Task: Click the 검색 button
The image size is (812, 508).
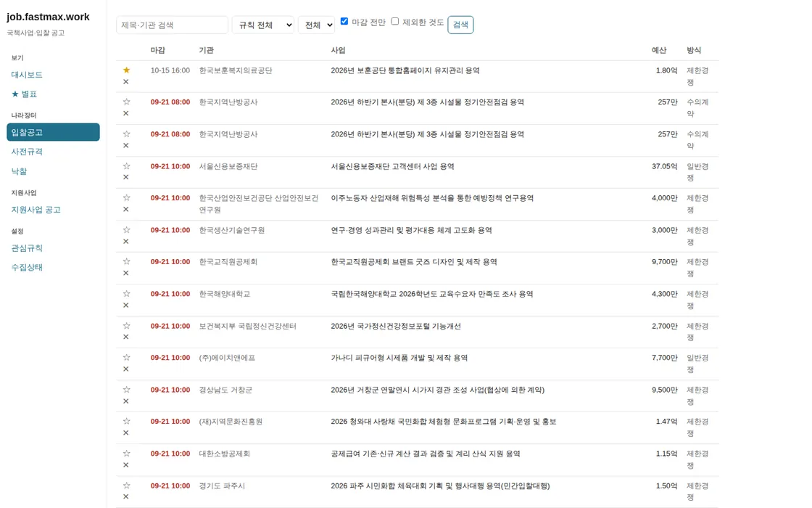Action: tap(460, 25)
